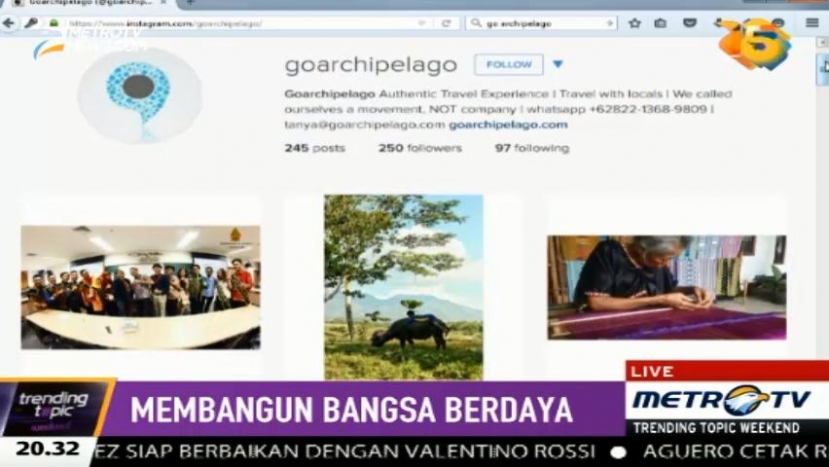The height and width of the screenshot is (467, 829).
Task: Expand the URL bar history dropdown
Action: [x=421, y=23]
